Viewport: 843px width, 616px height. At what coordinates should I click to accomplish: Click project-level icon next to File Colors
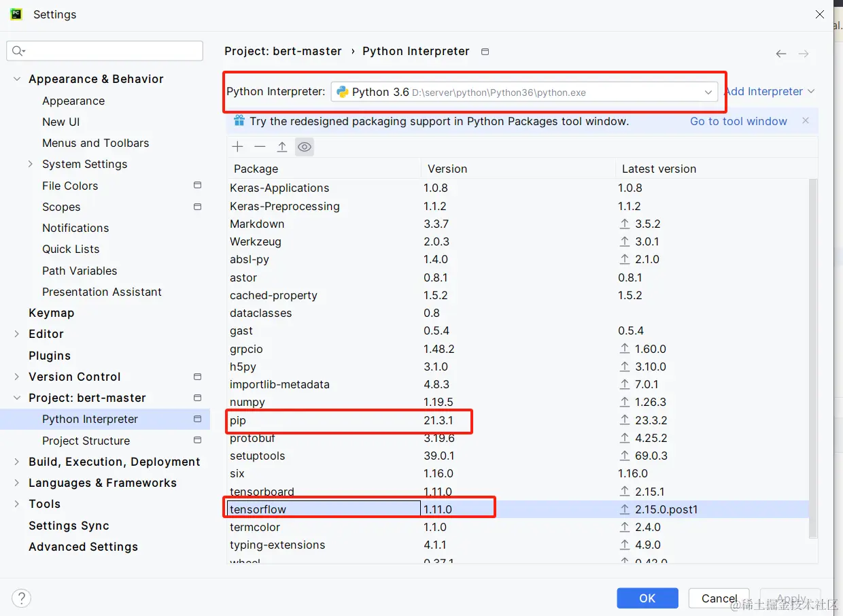[198, 185]
